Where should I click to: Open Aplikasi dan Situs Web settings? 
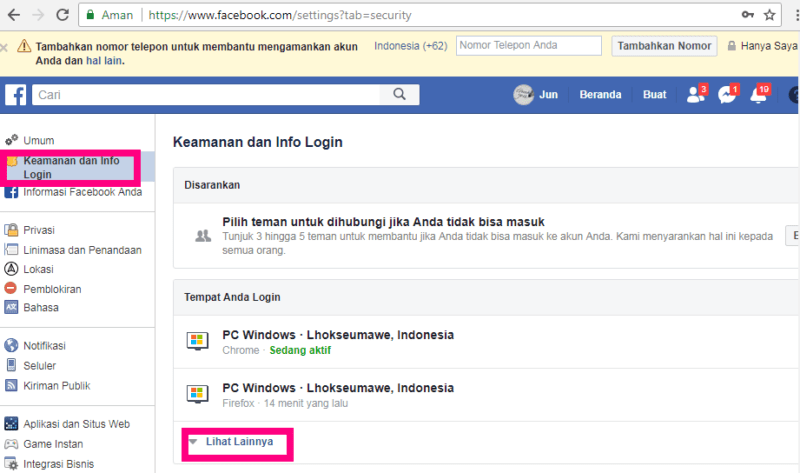77,424
